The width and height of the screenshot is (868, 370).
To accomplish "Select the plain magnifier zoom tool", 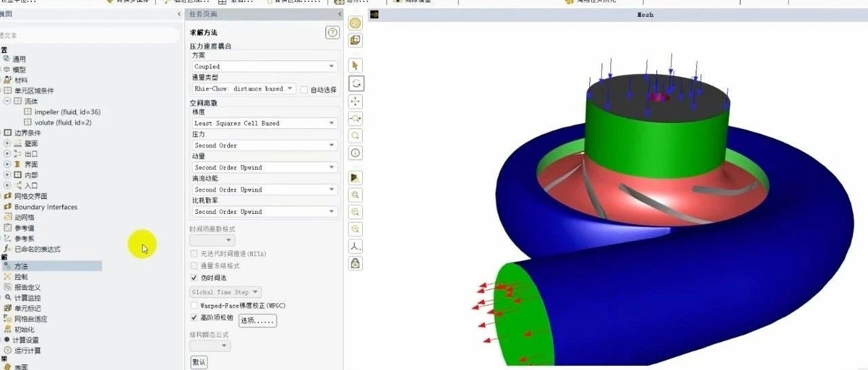I will click(355, 135).
